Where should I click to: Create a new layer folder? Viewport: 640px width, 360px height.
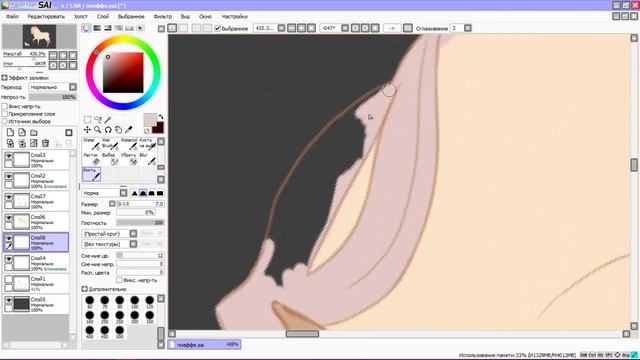(34, 133)
